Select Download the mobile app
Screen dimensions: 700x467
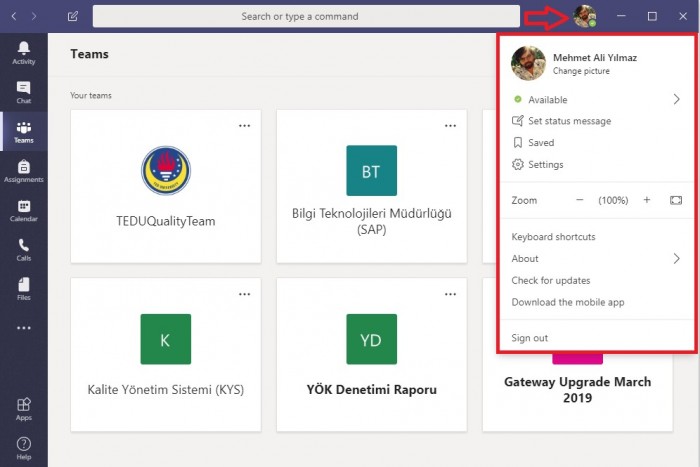[x=567, y=302]
